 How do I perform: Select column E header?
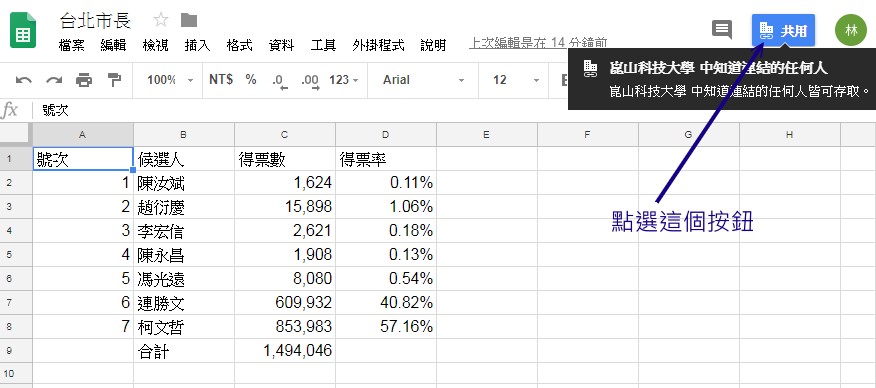tap(487, 135)
